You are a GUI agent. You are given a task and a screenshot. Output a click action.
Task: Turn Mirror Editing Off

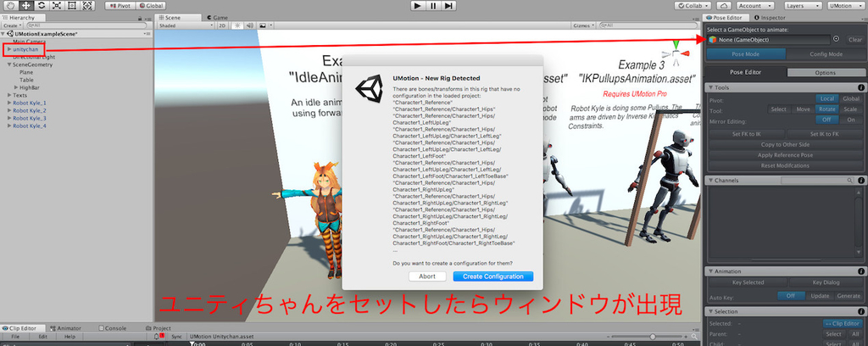point(827,120)
